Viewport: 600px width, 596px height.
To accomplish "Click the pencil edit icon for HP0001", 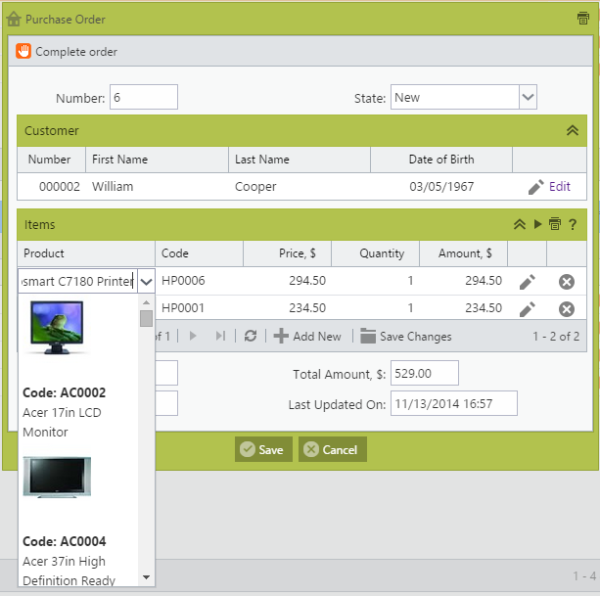I will pos(527,309).
